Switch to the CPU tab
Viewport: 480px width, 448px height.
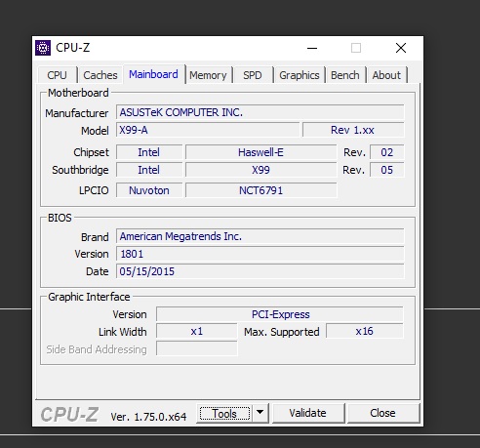(x=57, y=75)
